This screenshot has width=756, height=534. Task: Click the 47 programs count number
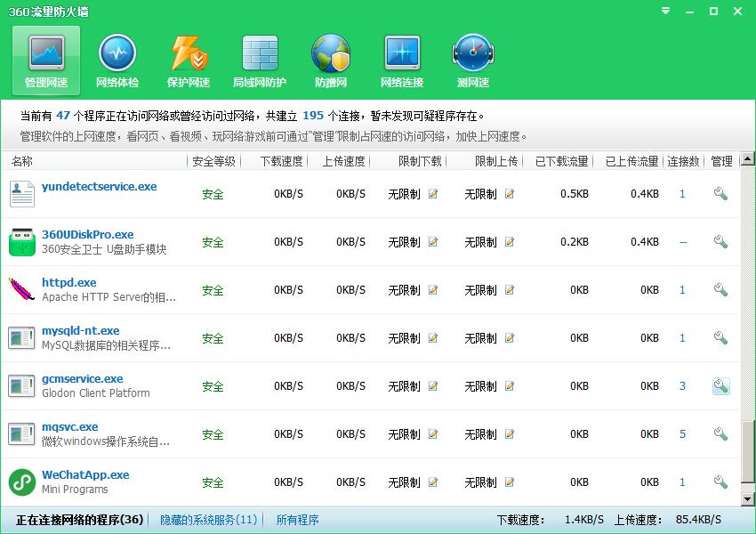coord(63,116)
